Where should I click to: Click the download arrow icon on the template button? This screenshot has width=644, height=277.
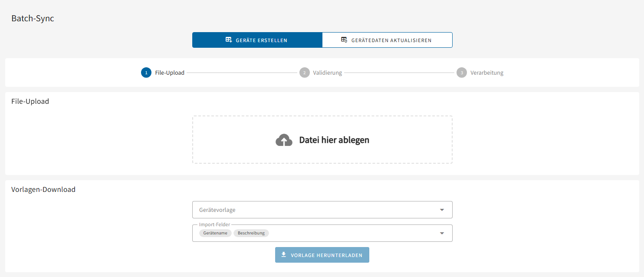284,255
